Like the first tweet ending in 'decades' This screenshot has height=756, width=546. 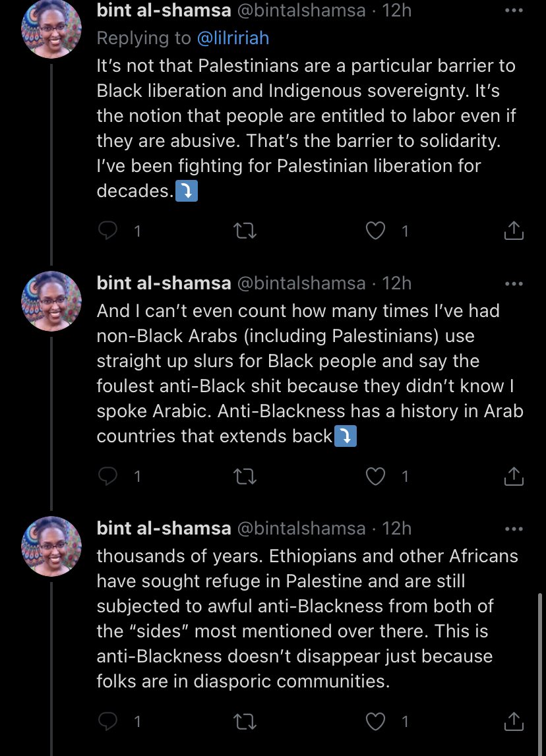375,231
